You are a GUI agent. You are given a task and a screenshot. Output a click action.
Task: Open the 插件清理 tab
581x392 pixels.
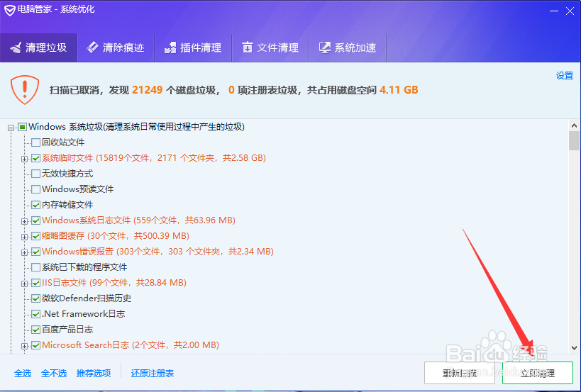click(x=193, y=47)
